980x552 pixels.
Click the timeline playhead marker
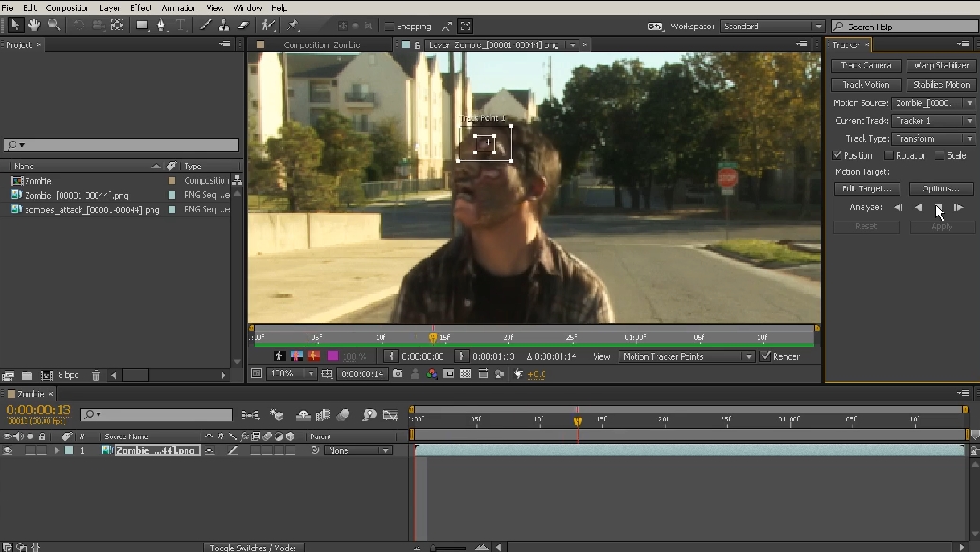click(x=578, y=420)
